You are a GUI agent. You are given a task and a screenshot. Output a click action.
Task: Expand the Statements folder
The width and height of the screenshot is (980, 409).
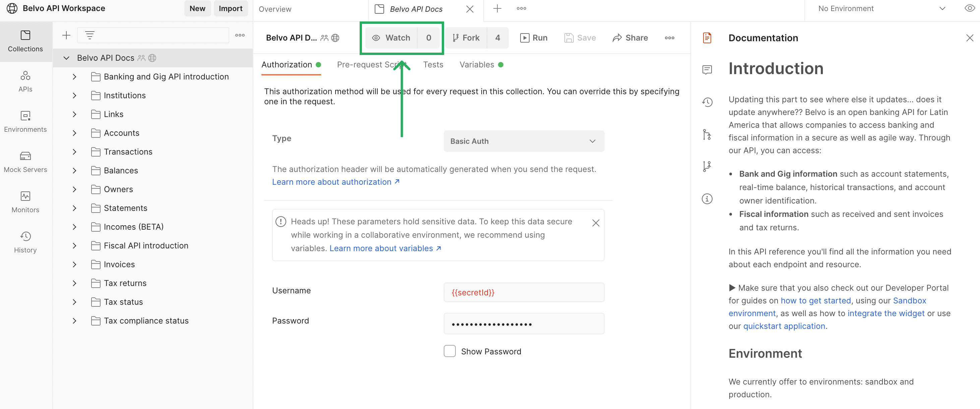[x=74, y=208]
